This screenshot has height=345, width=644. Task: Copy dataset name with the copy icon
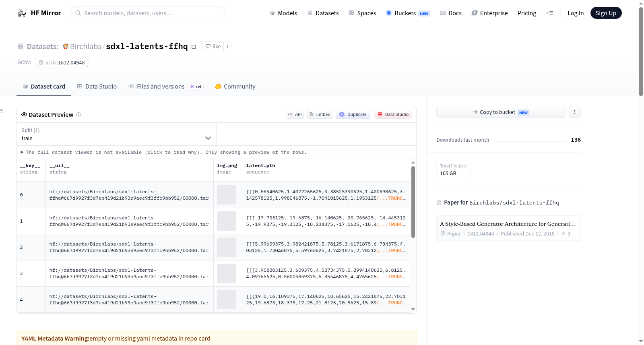tap(193, 46)
